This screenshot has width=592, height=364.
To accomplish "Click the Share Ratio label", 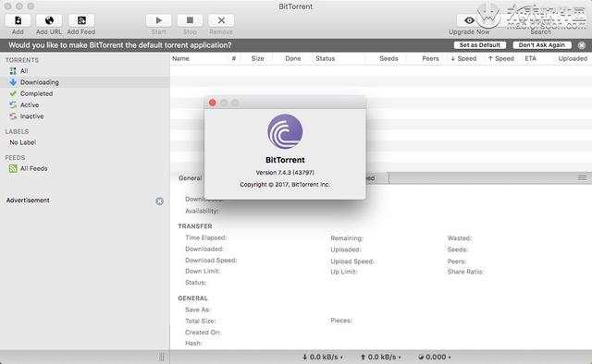I will 465,272.
